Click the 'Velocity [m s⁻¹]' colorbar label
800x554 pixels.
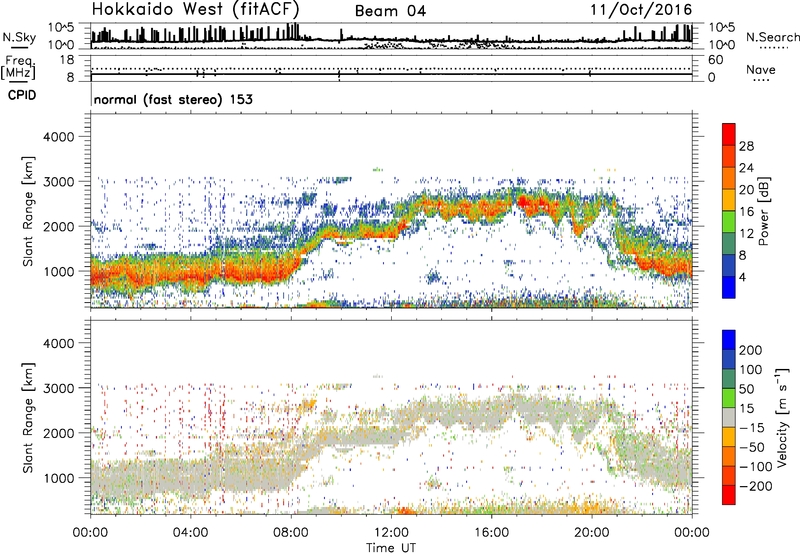pyautogui.click(x=782, y=417)
